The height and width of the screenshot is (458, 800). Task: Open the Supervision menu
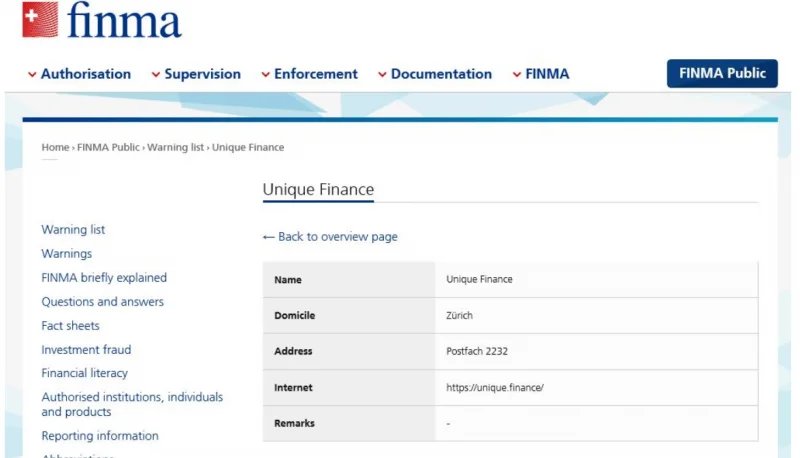coord(203,74)
